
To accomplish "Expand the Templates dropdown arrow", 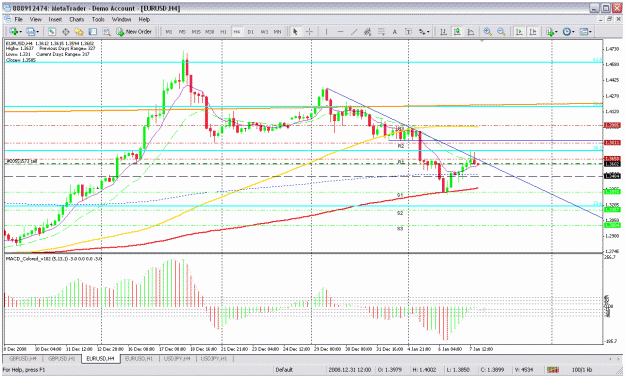I will click(590, 32).
